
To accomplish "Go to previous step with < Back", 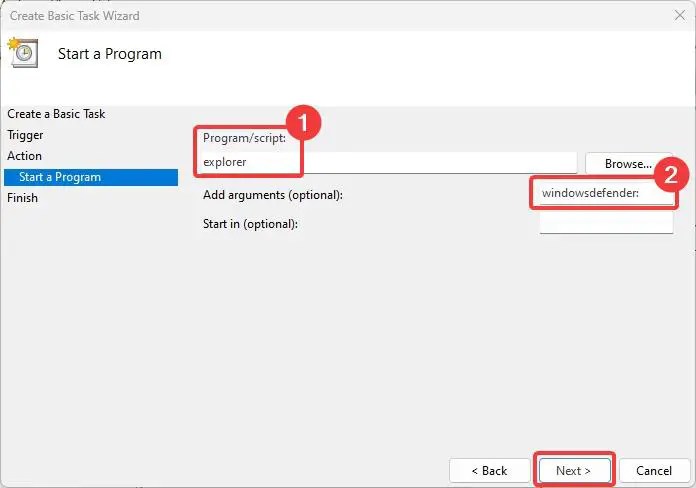I will 490,471.
